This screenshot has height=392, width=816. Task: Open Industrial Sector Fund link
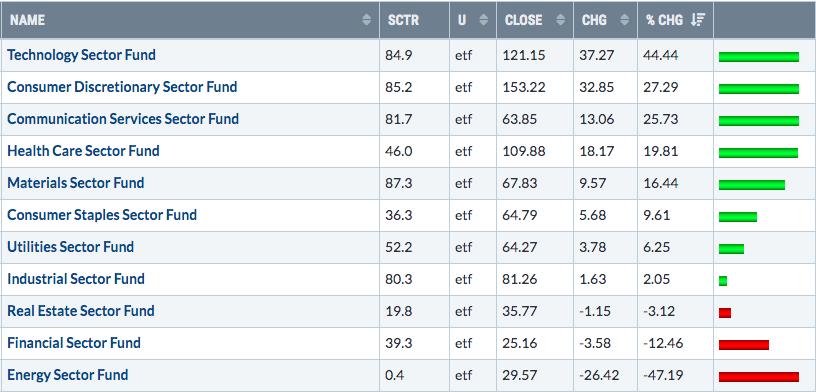click(76, 279)
